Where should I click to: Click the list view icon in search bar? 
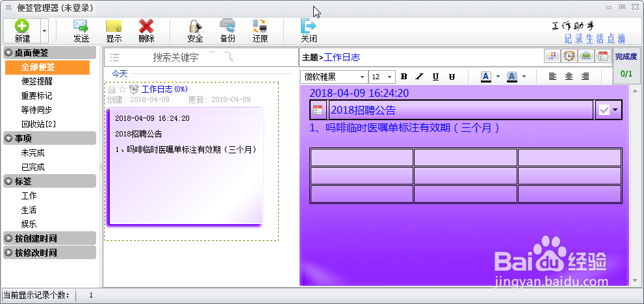114,57
